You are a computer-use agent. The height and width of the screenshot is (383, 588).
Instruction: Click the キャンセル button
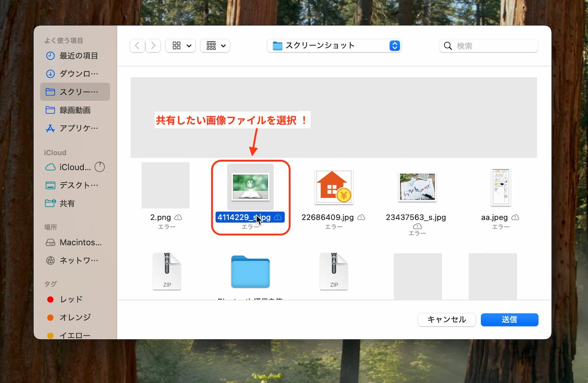[447, 320]
